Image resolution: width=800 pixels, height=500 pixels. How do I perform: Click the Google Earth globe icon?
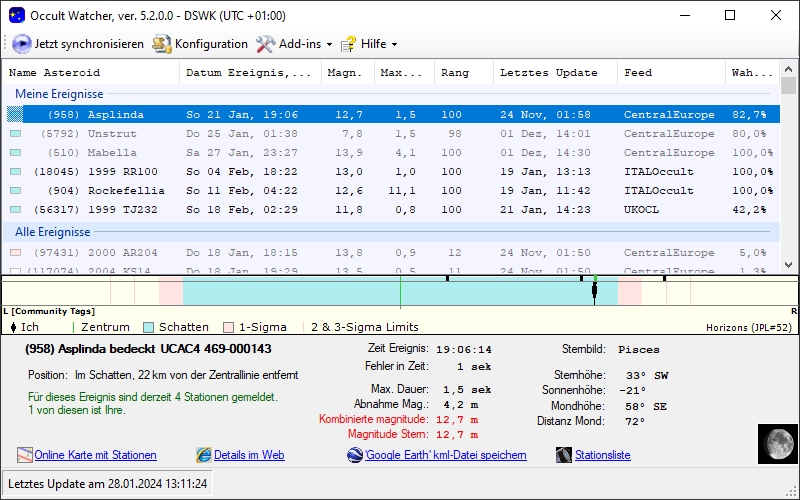355,455
